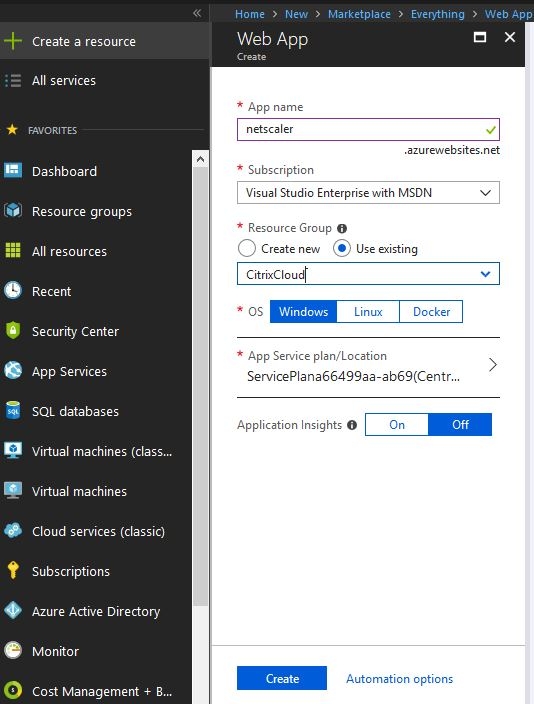The height and width of the screenshot is (704, 534).
Task: Select the Create new radio button
Action: tap(247, 248)
